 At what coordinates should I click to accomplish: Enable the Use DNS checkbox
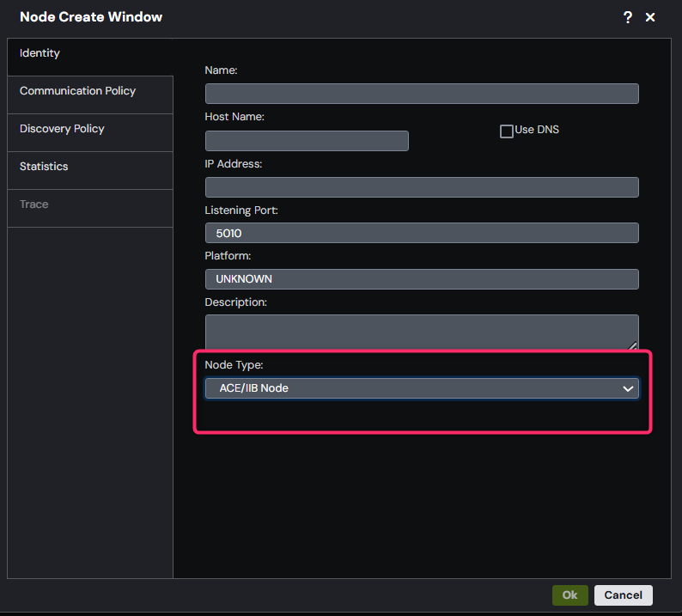point(506,131)
